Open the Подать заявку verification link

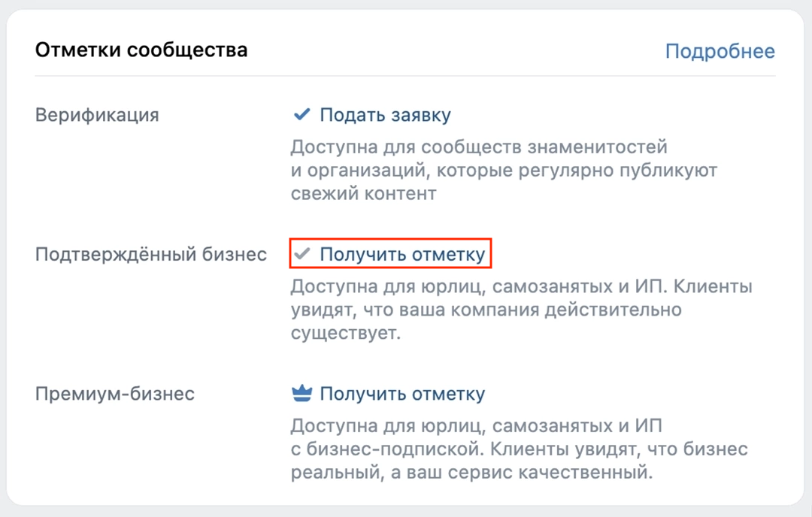[x=385, y=115]
